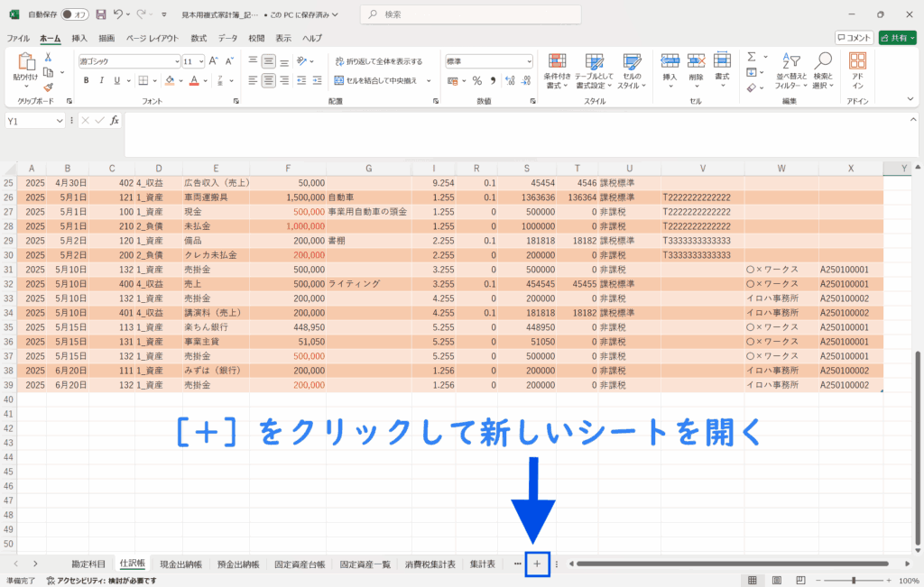Toggle align text right
This screenshot has height=587, width=924.
click(x=284, y=80)
